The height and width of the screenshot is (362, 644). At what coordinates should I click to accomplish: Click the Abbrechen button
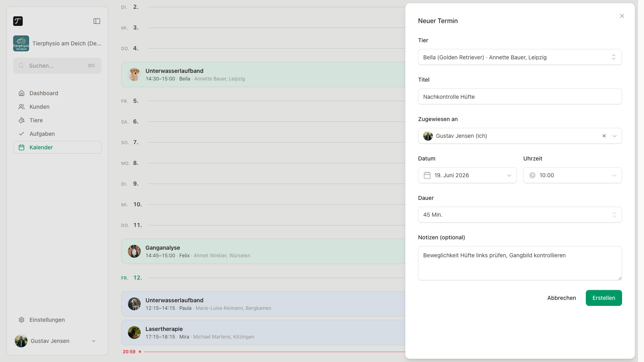tap(562, 298)
